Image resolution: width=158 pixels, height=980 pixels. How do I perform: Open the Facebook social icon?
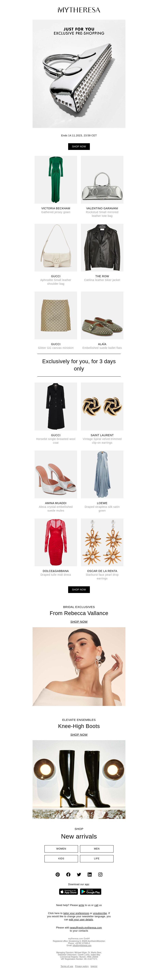point(68,875)
